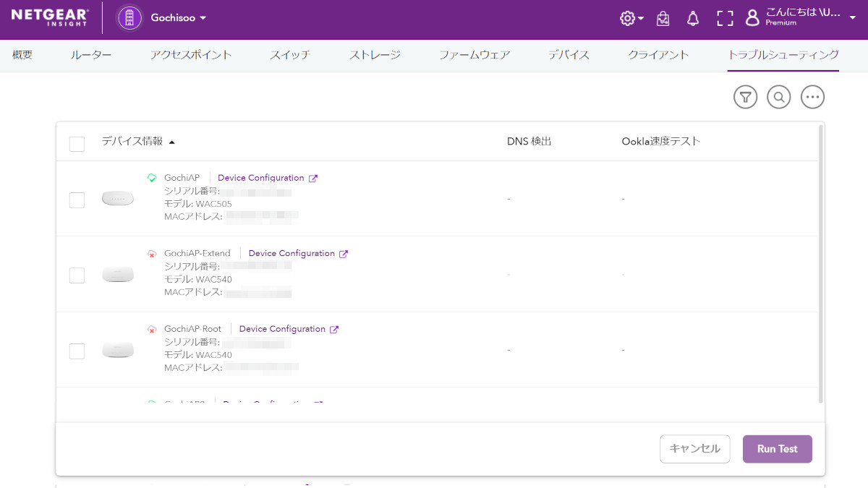Open the filter funnel icon
This screenshot has height=488, width=868.
745,97
